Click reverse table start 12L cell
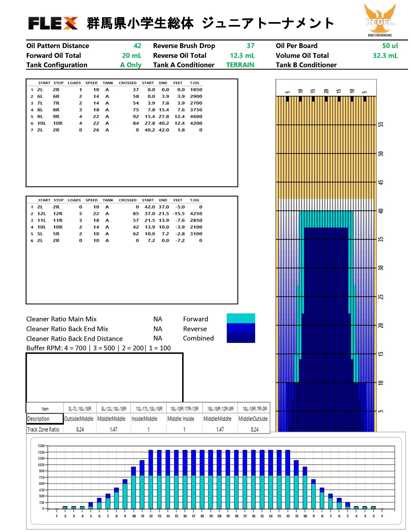Viewport: 411px width, 532px height. [x=41, y=214]
